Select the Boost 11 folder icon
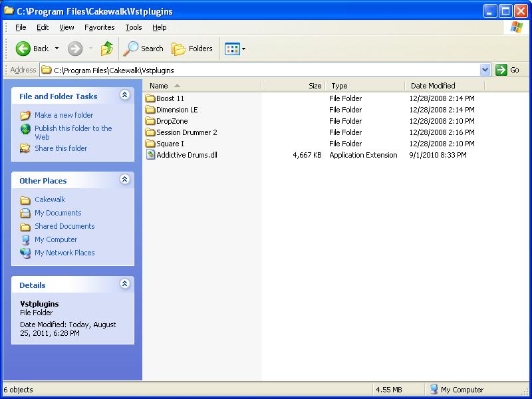 [x=150, y=98]
